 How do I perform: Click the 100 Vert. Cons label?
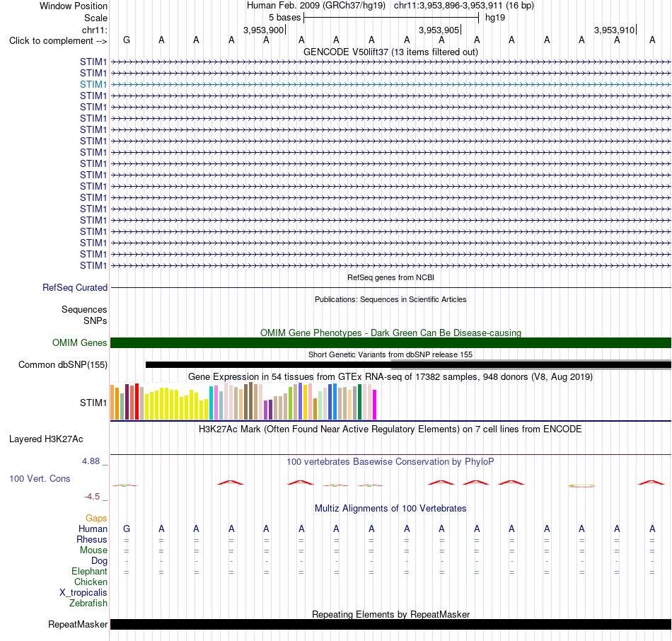pyautogui.click(x=40, y=478)
